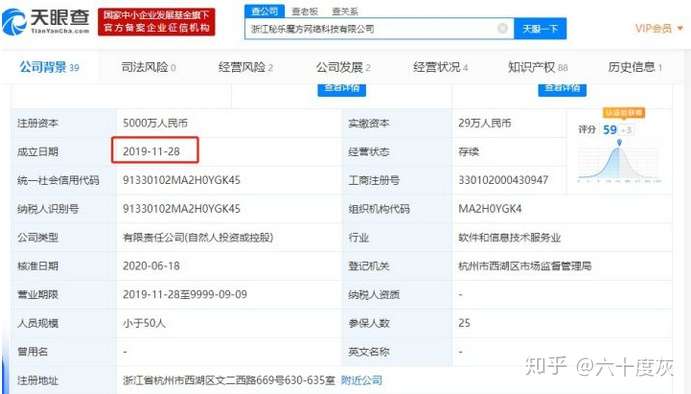The width and height of the screenshot is (691, 394).
Task: Open the 经营状况 section tab
Action: (440, 67)
